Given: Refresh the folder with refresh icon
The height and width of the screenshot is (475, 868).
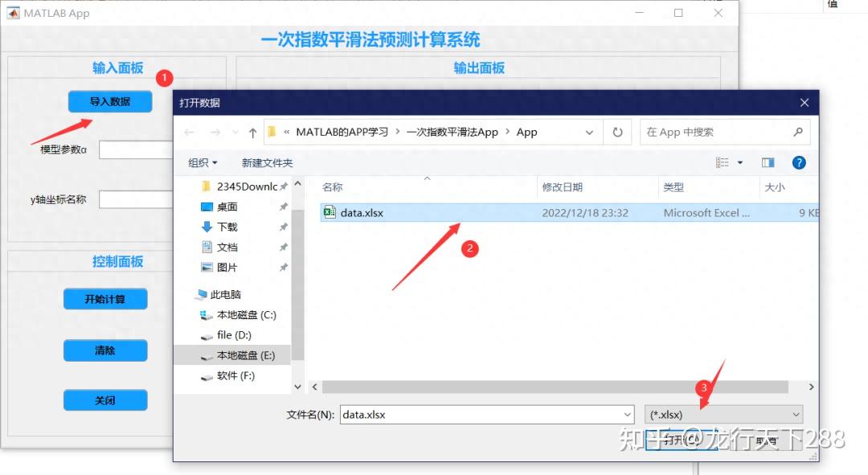Looking at the screenshot, I should tap(617, 133).
